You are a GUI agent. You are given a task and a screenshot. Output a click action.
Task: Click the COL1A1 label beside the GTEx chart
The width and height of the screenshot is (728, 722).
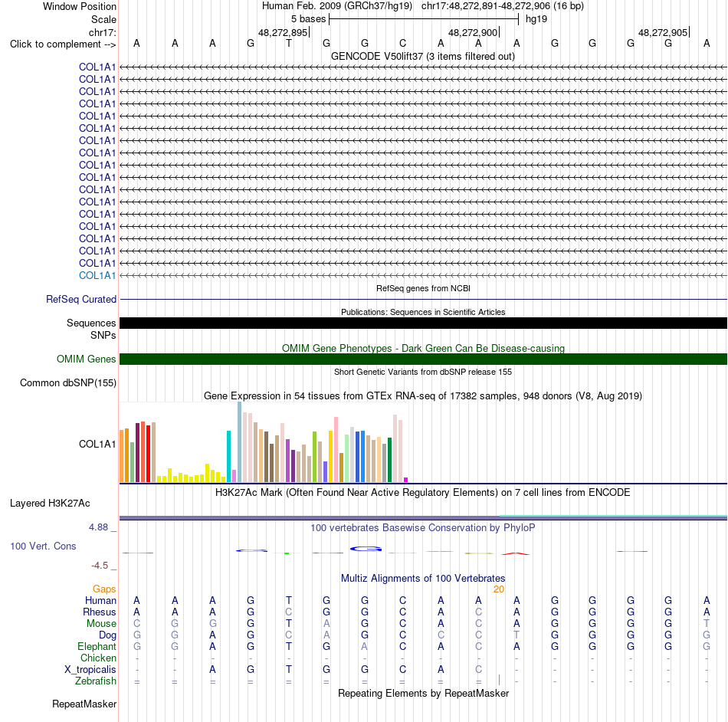[x=97, y=444]
